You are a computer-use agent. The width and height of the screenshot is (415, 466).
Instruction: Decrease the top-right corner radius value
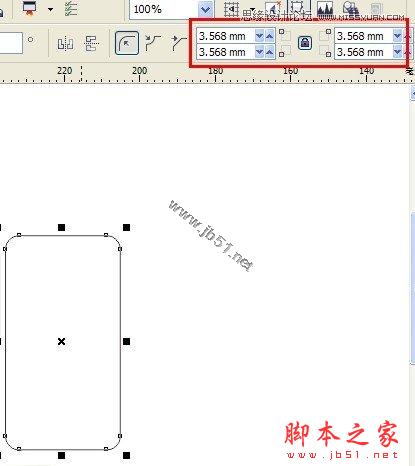pyautogui.click(x=397, y=36)
